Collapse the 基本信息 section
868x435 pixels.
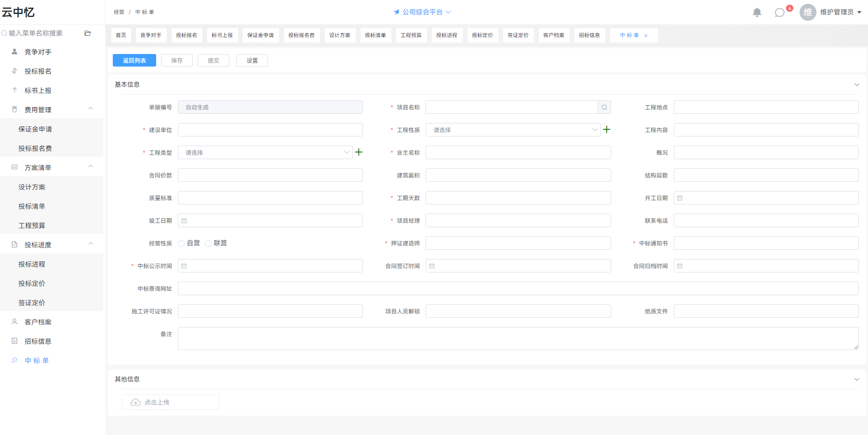point(856,84)
